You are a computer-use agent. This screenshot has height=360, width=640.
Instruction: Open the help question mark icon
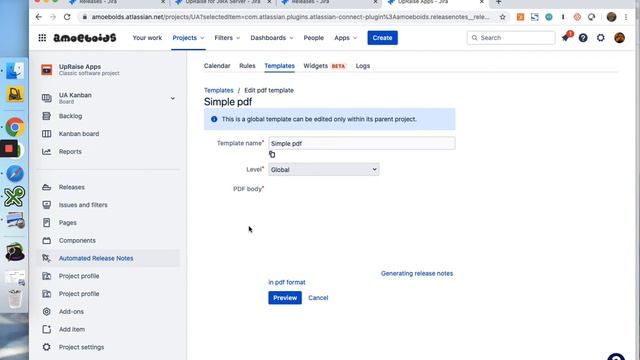click(x=583, y=38)
